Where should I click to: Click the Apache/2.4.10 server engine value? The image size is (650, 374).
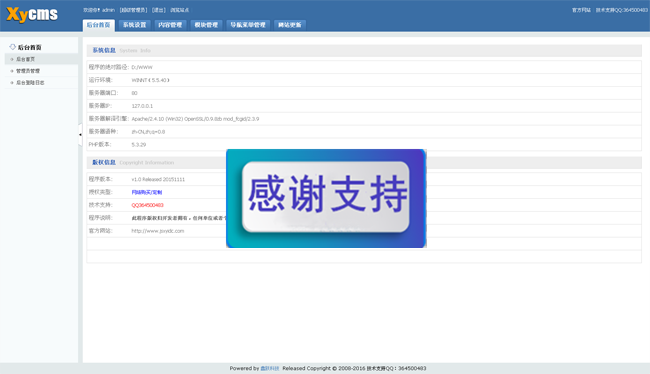pyautogui.click(x=195, y=119)
